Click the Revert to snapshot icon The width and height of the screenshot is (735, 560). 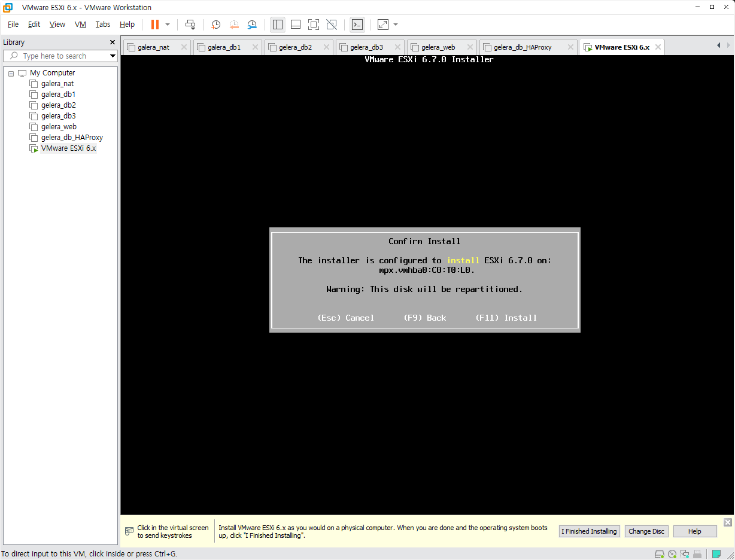point(234,25)
